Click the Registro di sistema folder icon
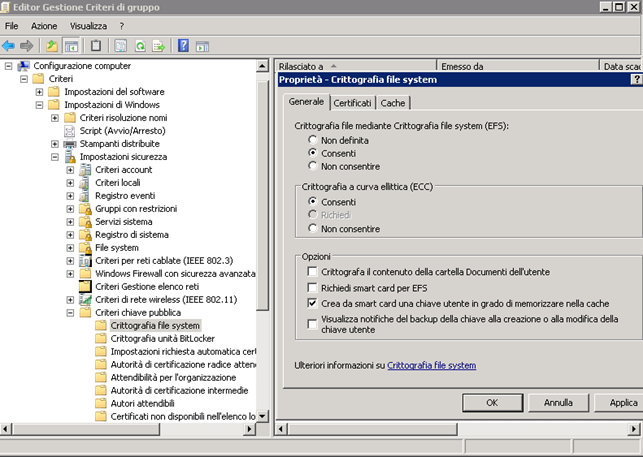This screenshot has height=457, width=643. pyautogui.click(x=85, y=235)
